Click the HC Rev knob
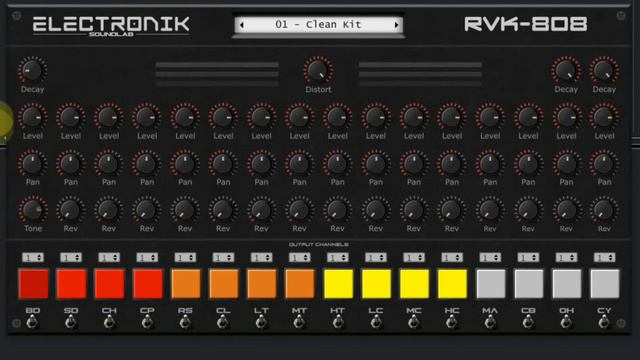 tap(452, 210)
